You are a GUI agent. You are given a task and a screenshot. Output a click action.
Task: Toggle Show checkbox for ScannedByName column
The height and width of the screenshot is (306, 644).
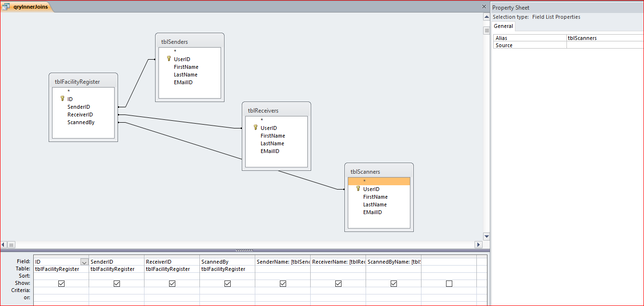click(394, 284)
